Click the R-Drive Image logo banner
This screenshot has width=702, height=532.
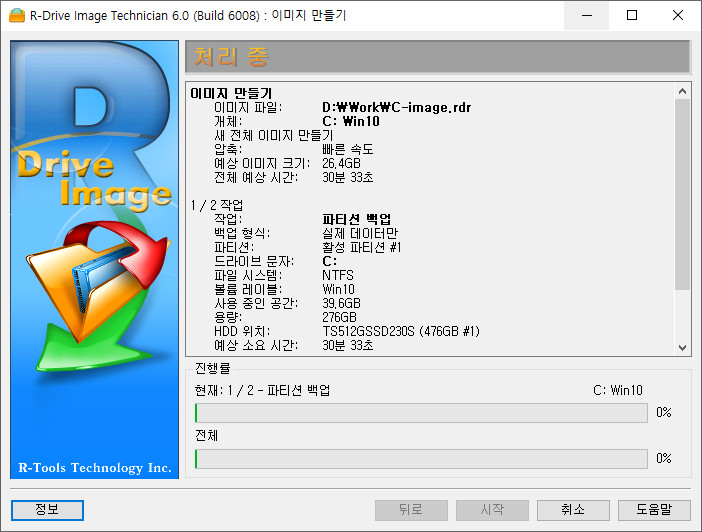point(94,260)
